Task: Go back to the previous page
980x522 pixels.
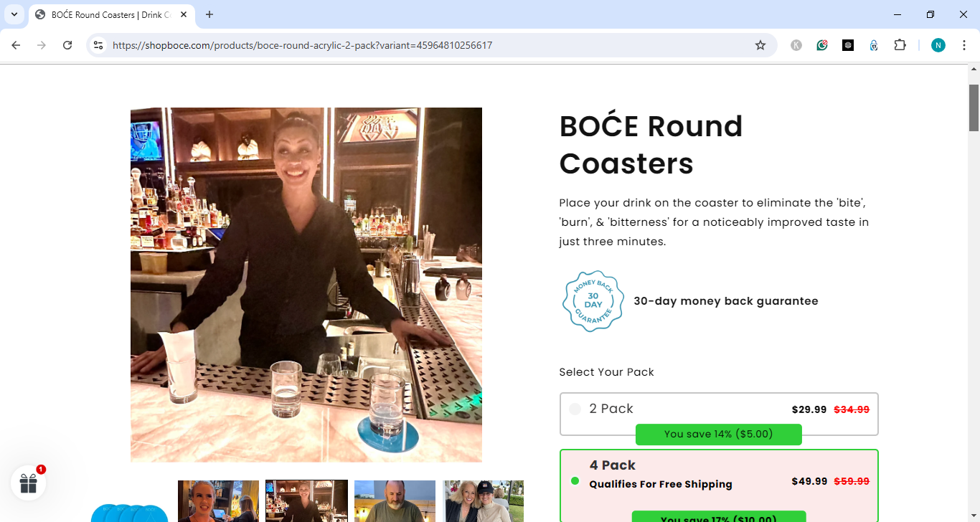Action: pyautogui.click(x=16, y=45)
